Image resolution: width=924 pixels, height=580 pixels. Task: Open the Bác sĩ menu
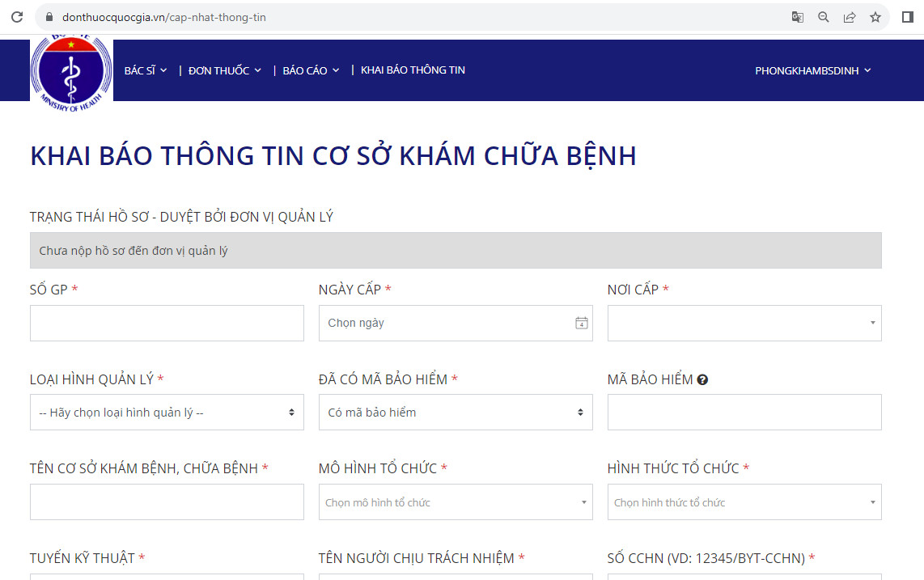click(146, 70)
